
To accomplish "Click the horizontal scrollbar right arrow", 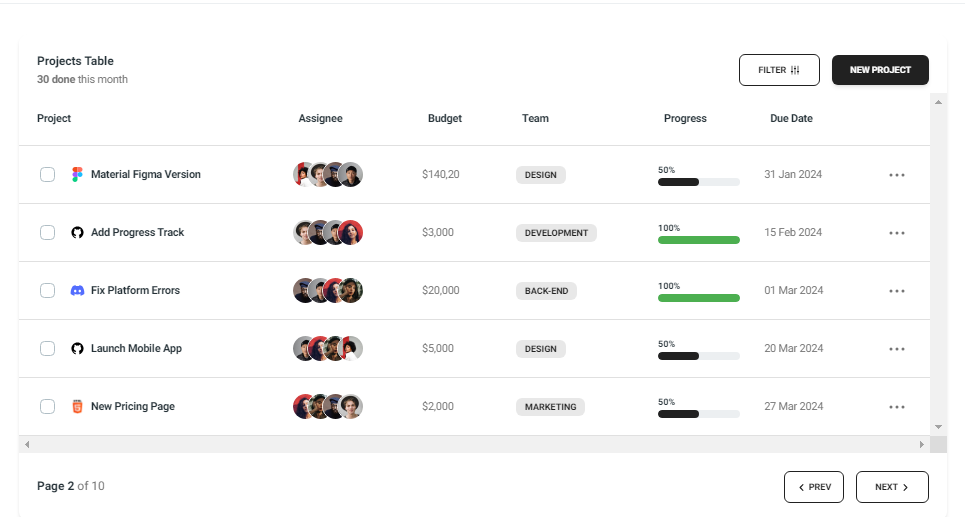I will point(922,444).
